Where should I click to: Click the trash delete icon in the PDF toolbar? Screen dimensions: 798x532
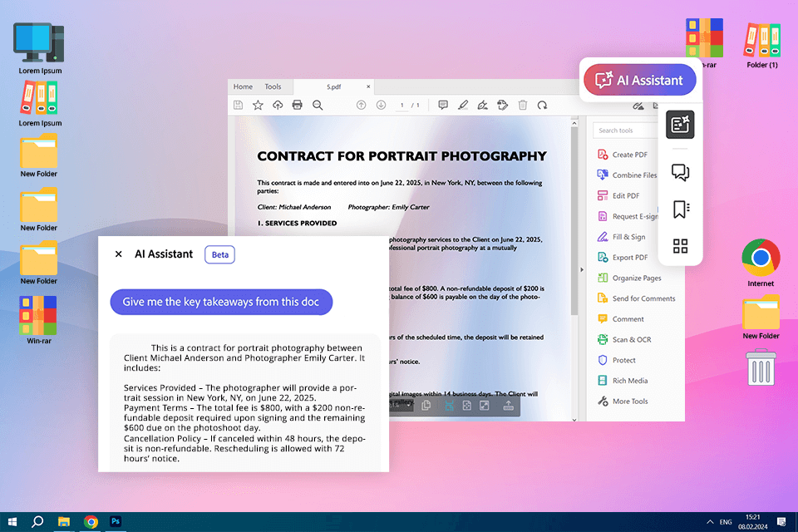pyautogui.click(x=523, y=105)
